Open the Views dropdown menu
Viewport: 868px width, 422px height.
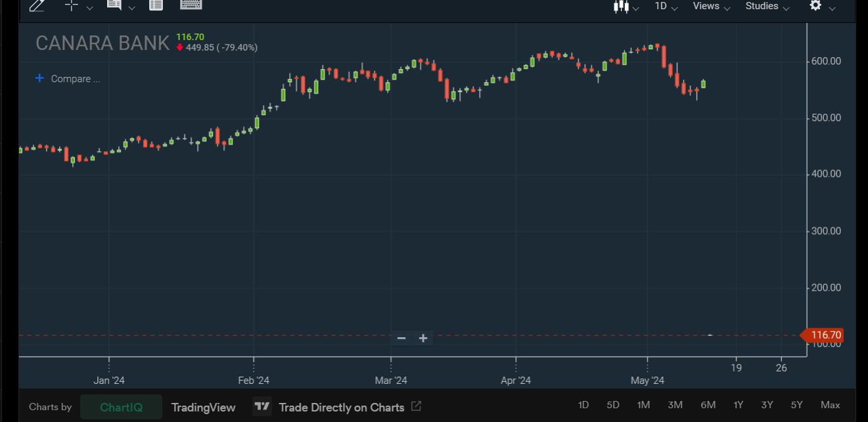click(712, 6)
